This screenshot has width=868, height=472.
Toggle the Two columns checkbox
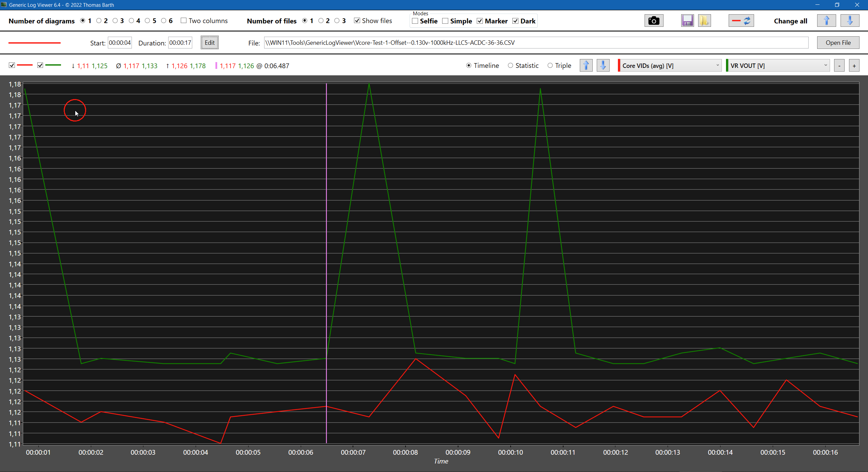[184, 21]
